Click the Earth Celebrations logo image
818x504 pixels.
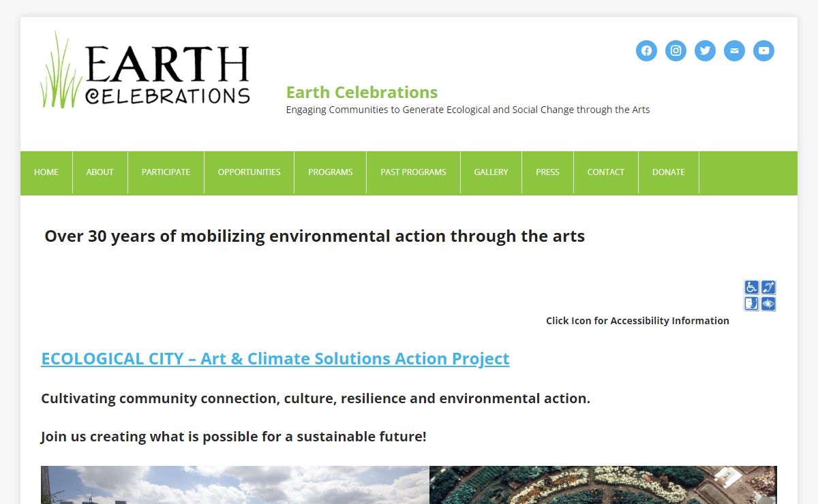pyautogui.click(x=145, y=69)
